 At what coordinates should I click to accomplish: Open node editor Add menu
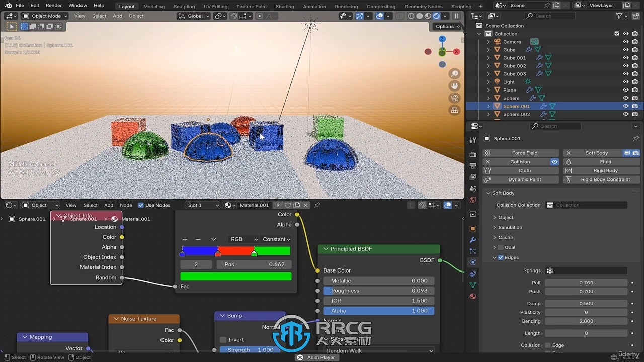[x=109, y=205]
